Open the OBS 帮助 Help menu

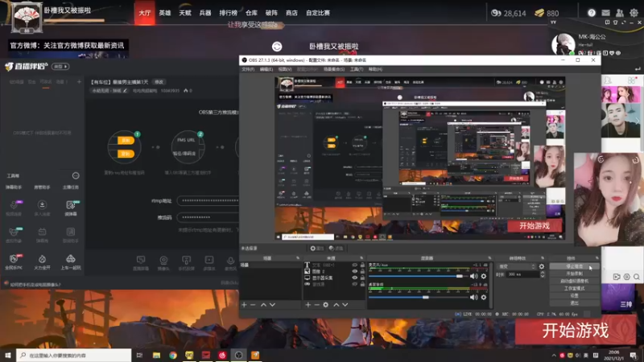point(375,69)
